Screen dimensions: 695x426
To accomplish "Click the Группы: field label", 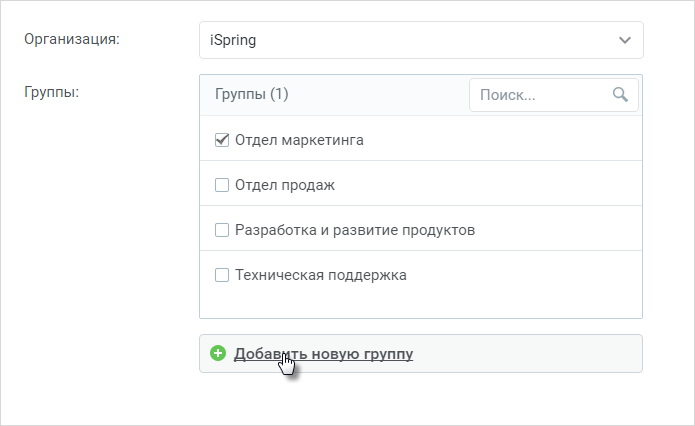I will pos(51,93).
